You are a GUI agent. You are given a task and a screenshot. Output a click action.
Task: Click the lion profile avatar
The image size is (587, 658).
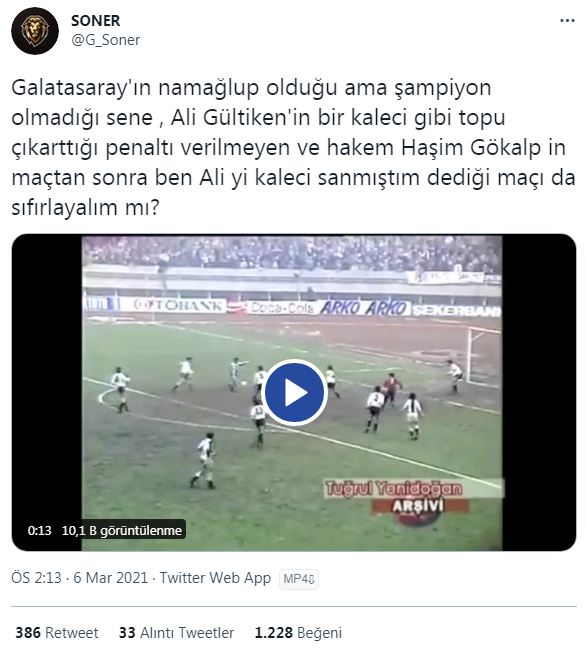pyautogui.click(x=35, y=31)
